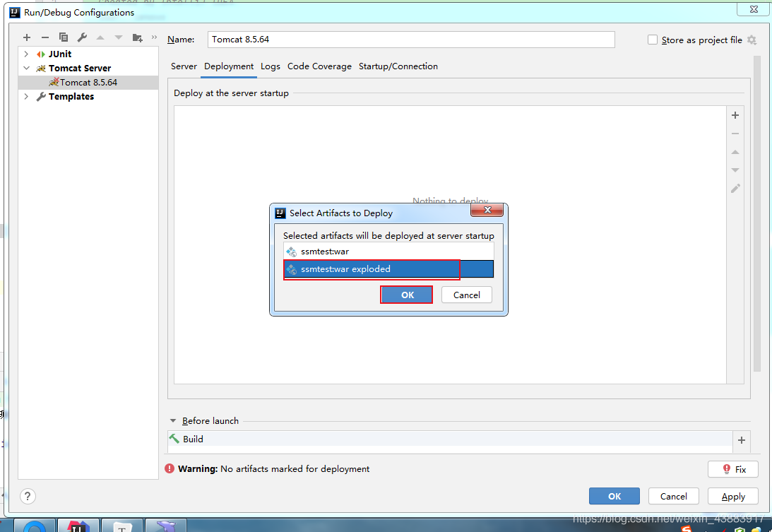This screenshot has height=532, width=772.
Task: Enable Store as project file checkbox
Action: [x=653, y=40]
